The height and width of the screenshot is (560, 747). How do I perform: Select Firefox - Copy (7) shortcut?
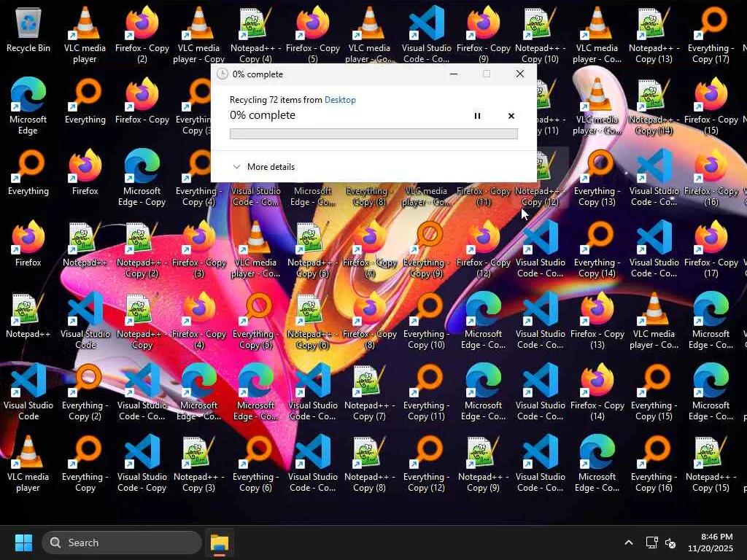click(x=370, y=250)
